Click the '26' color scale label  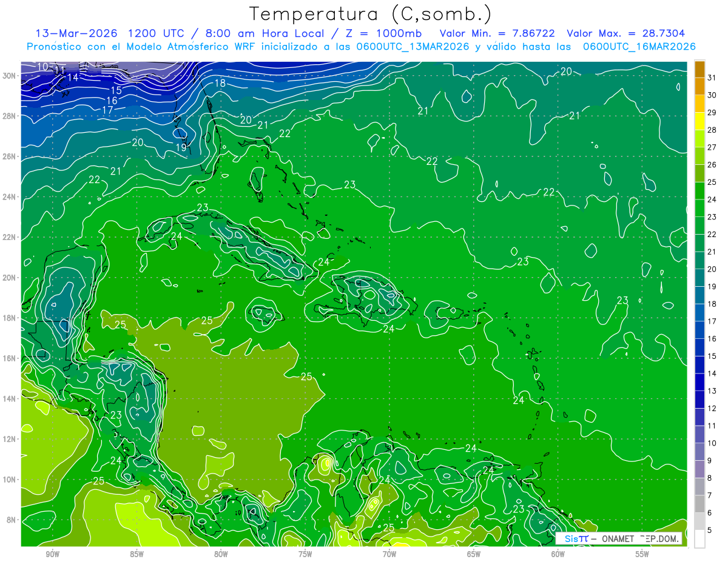point(712,164)
